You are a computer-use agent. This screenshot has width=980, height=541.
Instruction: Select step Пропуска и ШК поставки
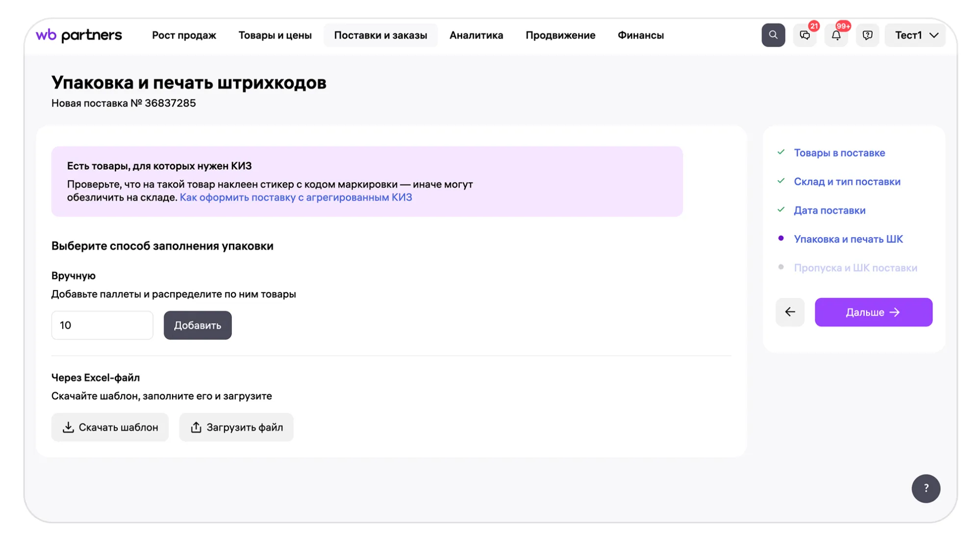(x=855, y=268)
